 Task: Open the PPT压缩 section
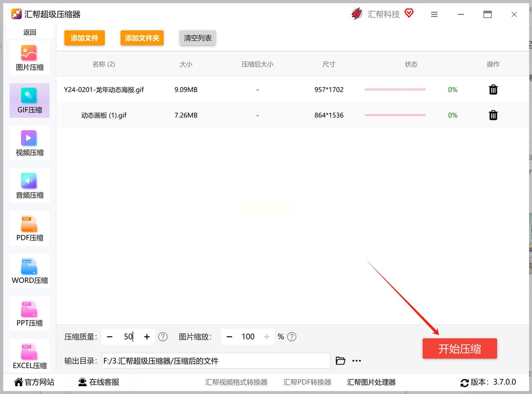tap(30, 313)
